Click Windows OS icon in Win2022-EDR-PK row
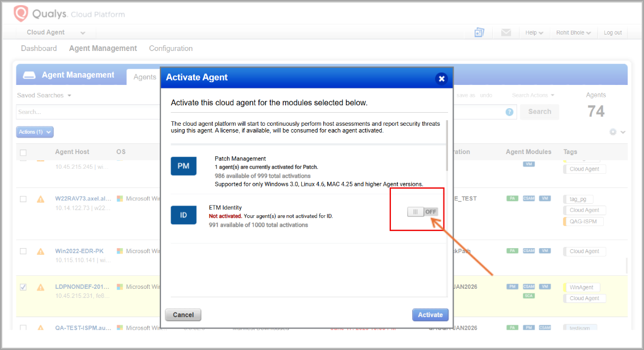The height and width of the screenshot is (350, 644). click(120, 250)
